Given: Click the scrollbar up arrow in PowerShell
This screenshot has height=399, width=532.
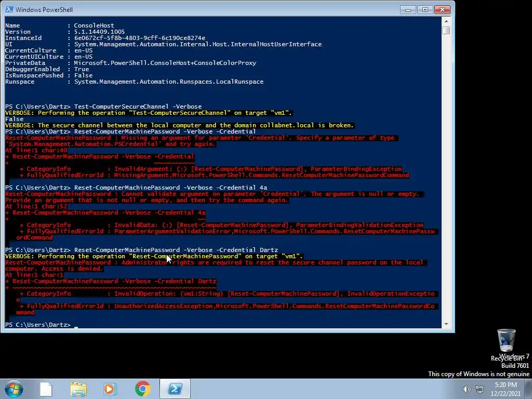Looking at the screenshot, I should [446, 21].
